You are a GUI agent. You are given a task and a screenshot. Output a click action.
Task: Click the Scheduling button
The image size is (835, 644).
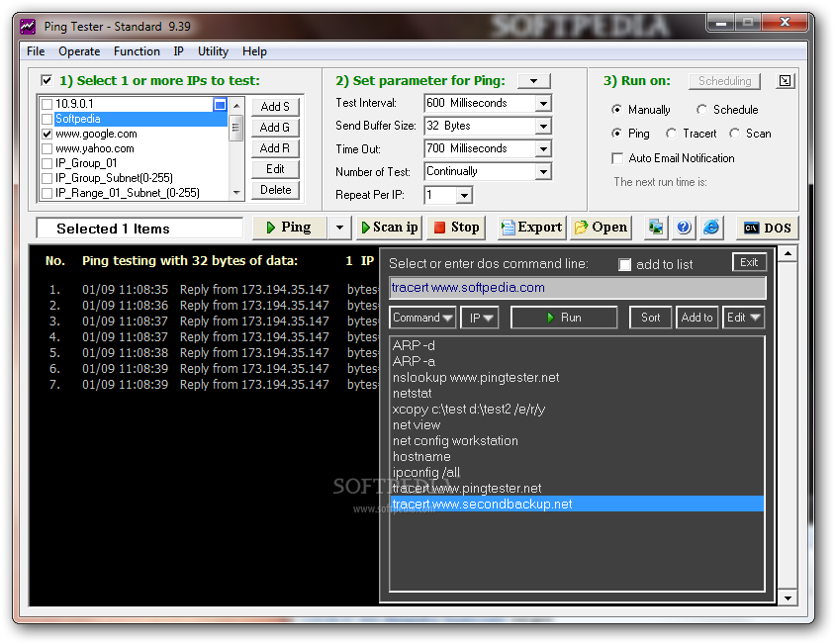pyautogui.click(x=725, y=81)
